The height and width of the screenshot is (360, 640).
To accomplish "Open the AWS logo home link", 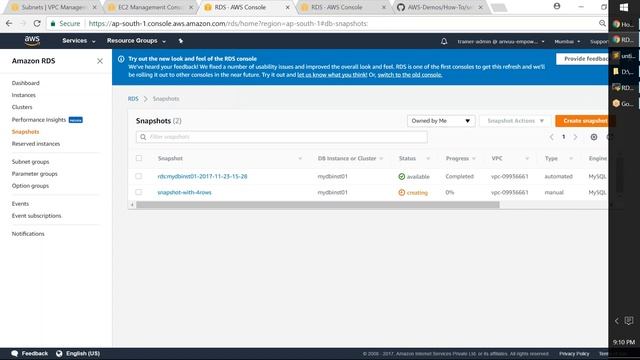I will coord(32,40).
